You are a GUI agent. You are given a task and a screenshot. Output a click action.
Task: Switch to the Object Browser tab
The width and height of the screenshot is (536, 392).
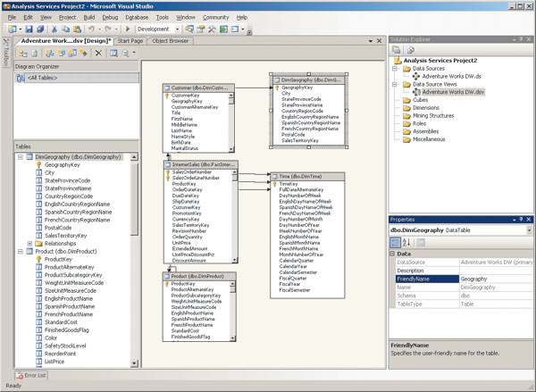(x=171, y=41)
